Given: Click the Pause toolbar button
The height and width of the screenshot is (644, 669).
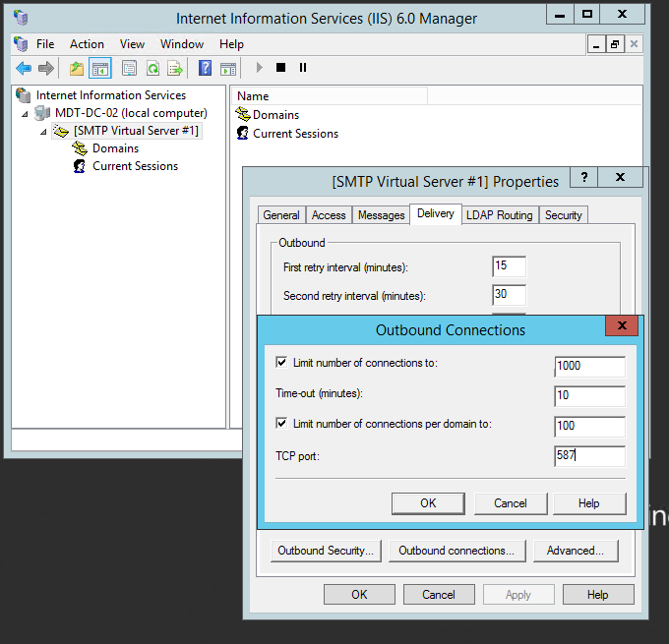Looking at the screenshot, I should [303, 68].
